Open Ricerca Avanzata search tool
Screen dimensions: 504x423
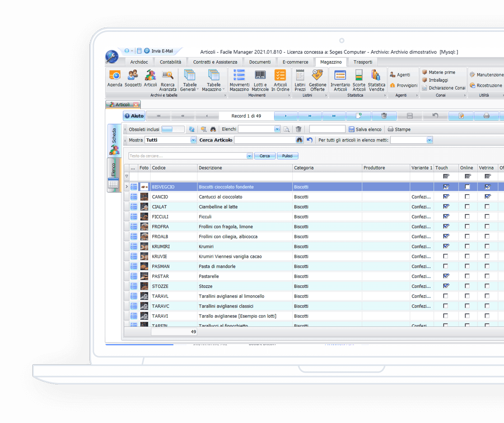click(x=168, y=76)
